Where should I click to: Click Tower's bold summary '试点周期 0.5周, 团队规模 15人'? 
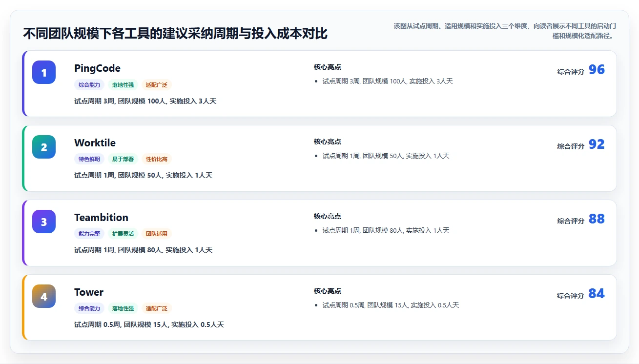click(149, 324)
